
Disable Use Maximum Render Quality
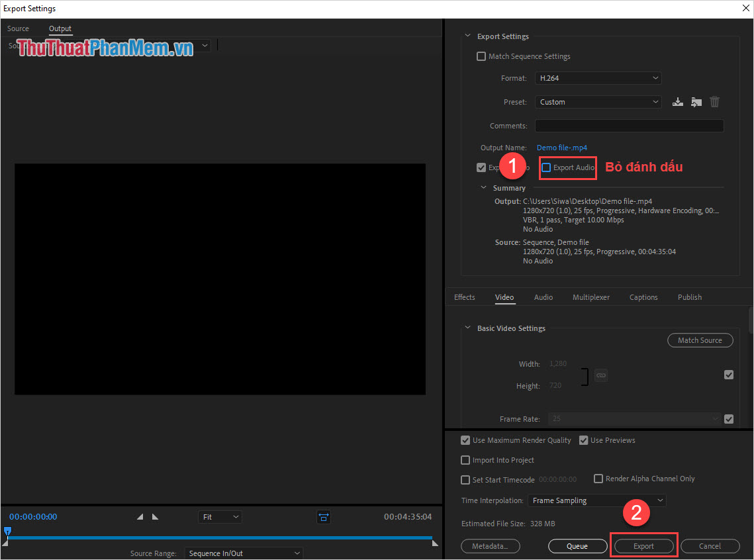click(x=465, y=440)
